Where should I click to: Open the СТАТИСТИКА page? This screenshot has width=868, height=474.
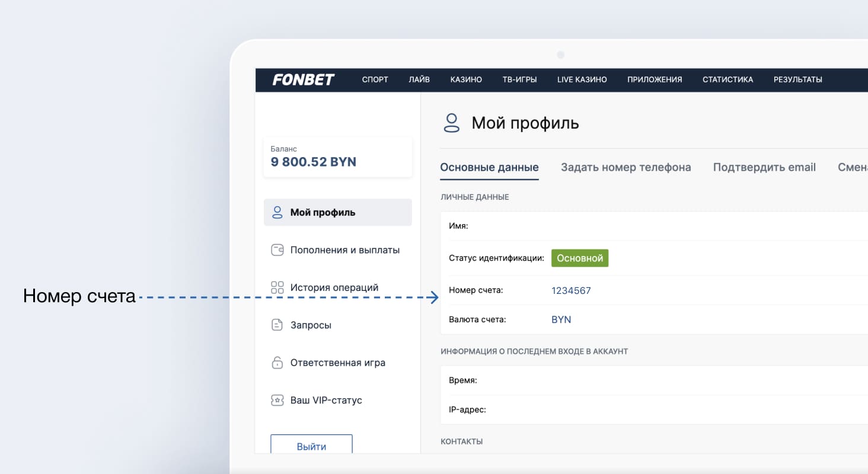coord(727,79)
